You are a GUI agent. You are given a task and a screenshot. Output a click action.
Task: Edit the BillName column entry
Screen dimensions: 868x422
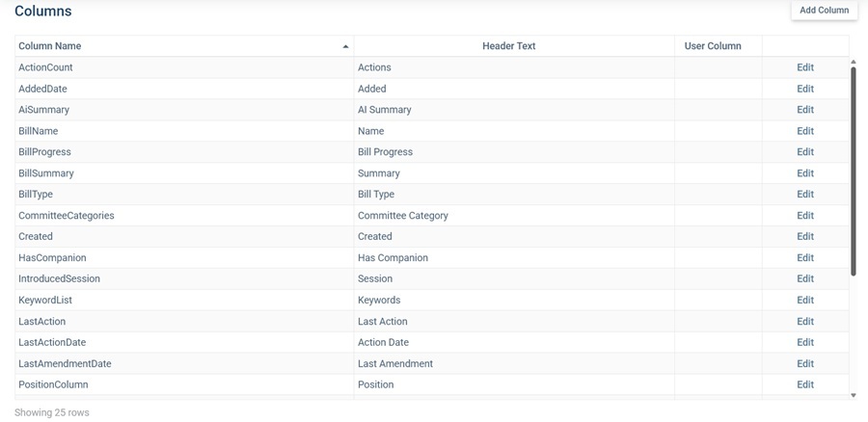(x=805, y=131)
